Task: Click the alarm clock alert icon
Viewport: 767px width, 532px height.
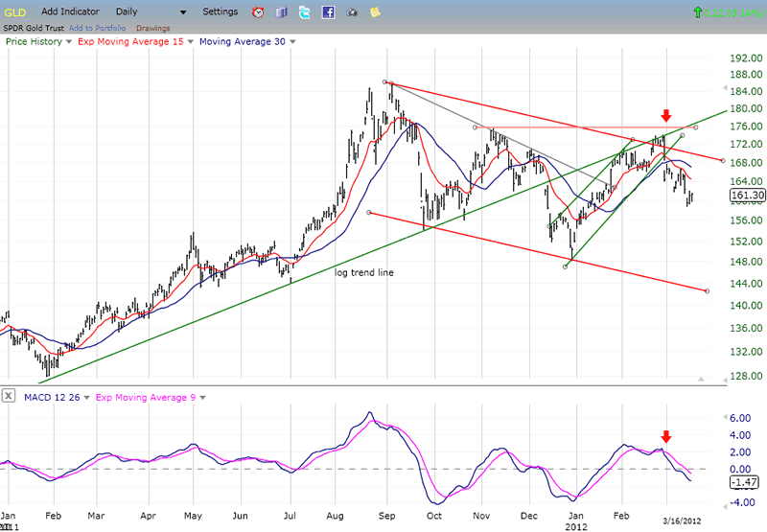Action: [x=258, y=12]
